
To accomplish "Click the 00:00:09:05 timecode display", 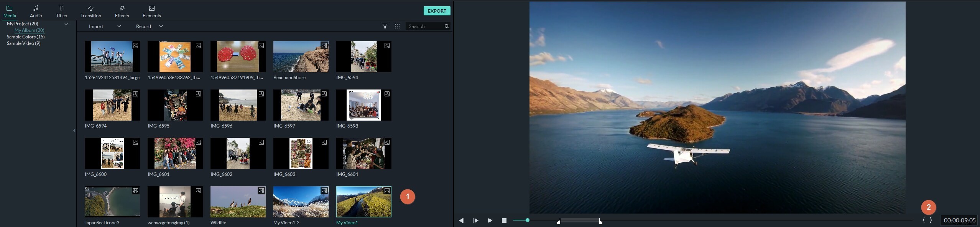I will (960, 220).
